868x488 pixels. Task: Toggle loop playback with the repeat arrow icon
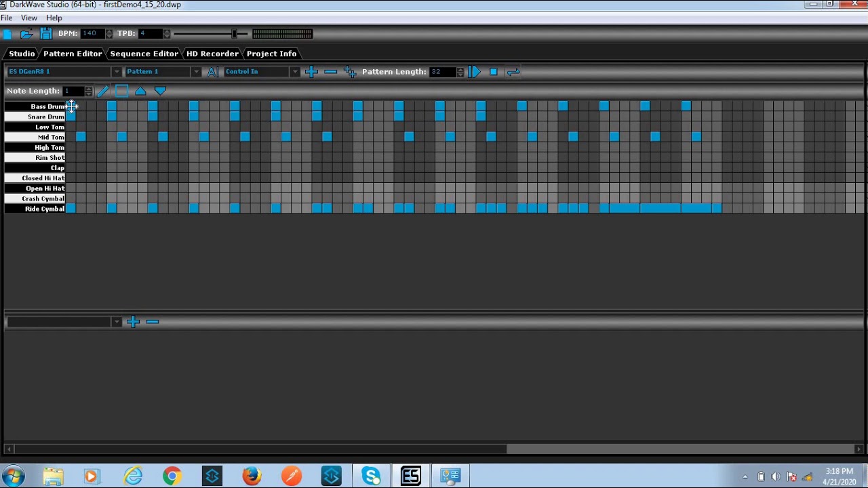pos(513,72)
